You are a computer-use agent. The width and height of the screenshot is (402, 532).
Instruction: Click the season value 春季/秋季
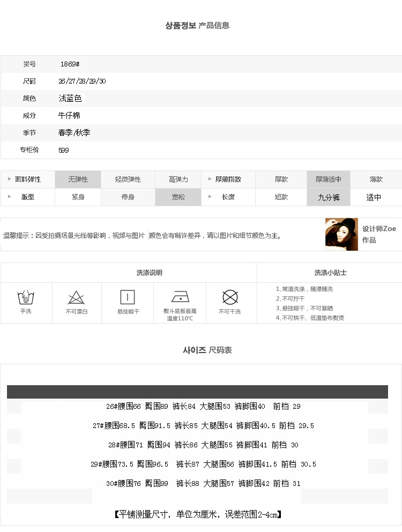point(75,133)
